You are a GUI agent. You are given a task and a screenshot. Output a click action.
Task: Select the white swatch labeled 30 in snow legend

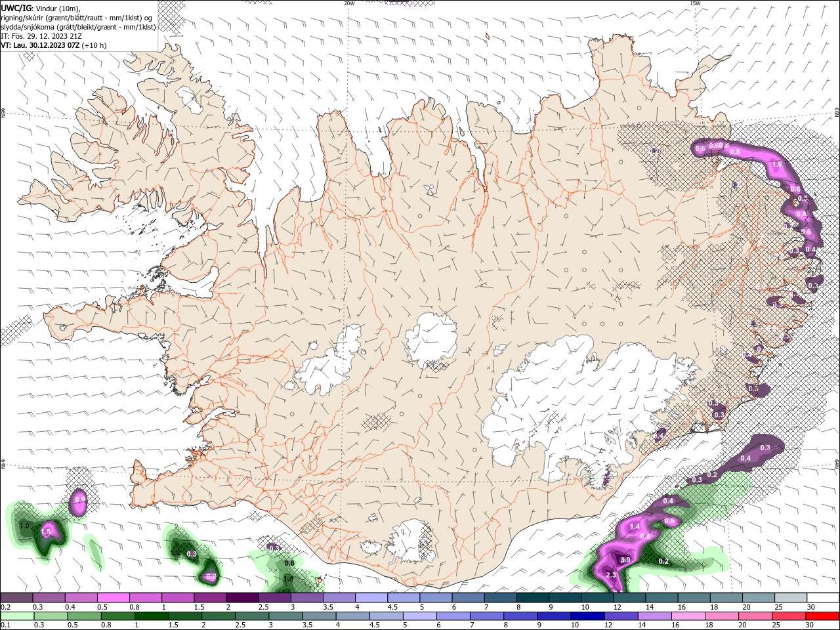[822, 598]
